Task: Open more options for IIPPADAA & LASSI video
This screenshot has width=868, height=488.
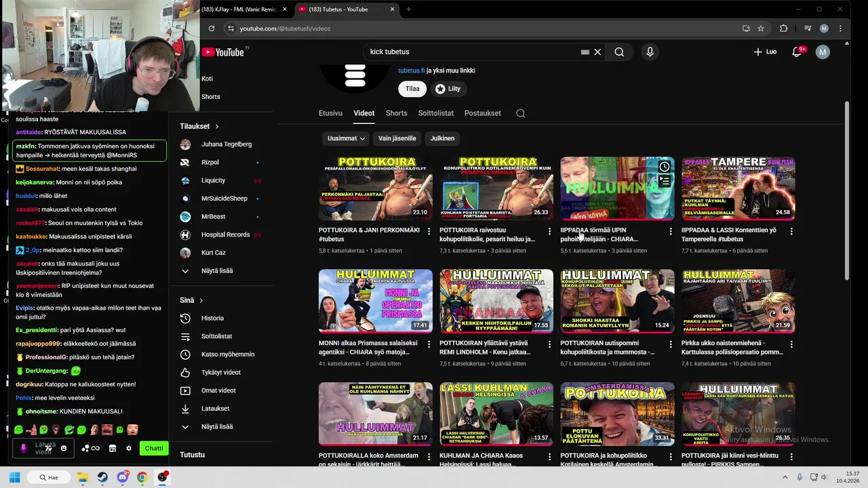Action: 791,231
